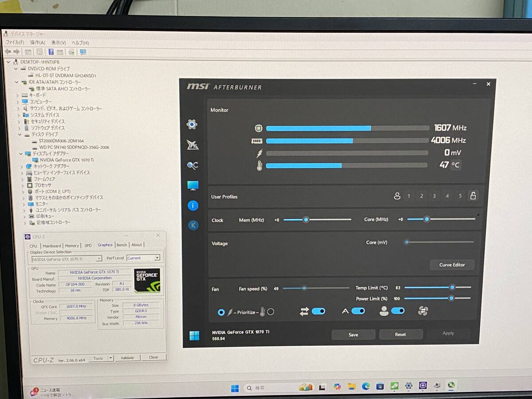Open the 表示(V) menu in Device Manager
532x399 pixels.
tap(58, 43)
